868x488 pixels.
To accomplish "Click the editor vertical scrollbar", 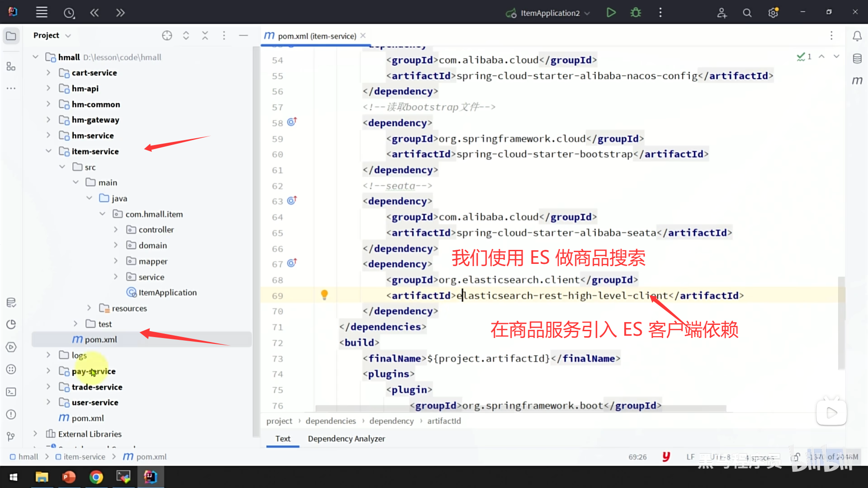I will point(841,323).
